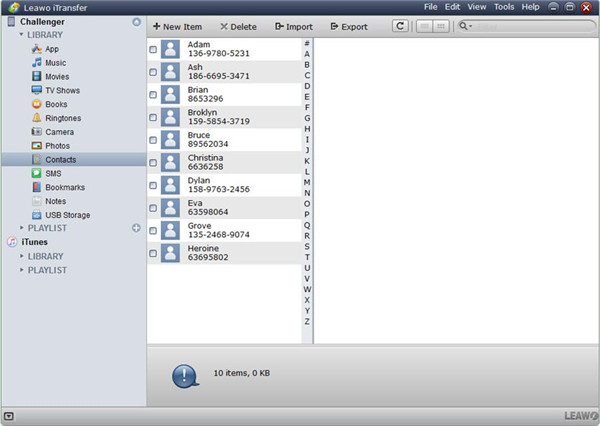The height and width of the screenshot is (426, 600).
Task: Switch to grid view
Action: [440, 26]
